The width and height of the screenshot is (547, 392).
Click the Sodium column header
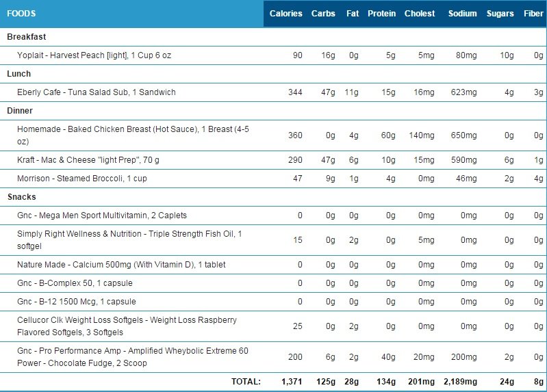click(x=462, y=14)
